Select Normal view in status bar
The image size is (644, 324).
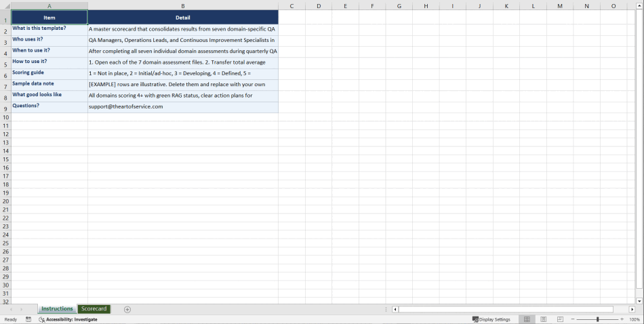click(527, 319)
